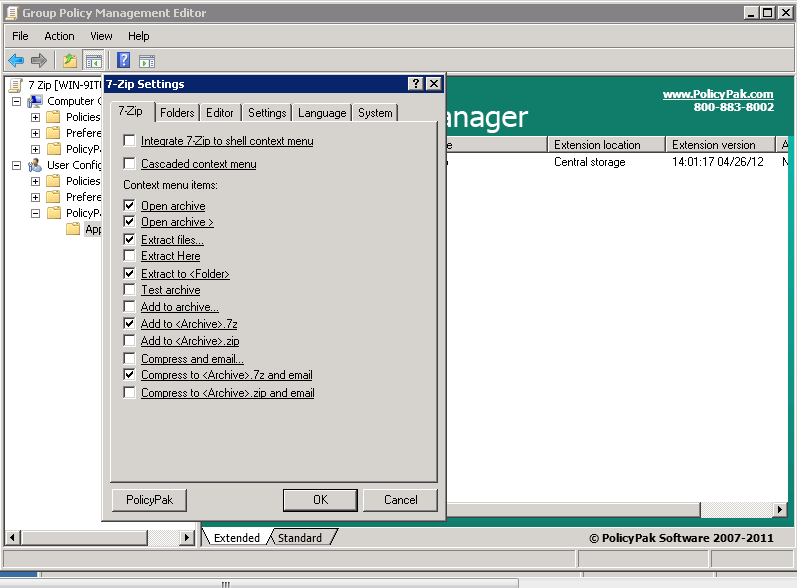
Task: Click the Back arrow toolbar icon
Action: [16, 61]
